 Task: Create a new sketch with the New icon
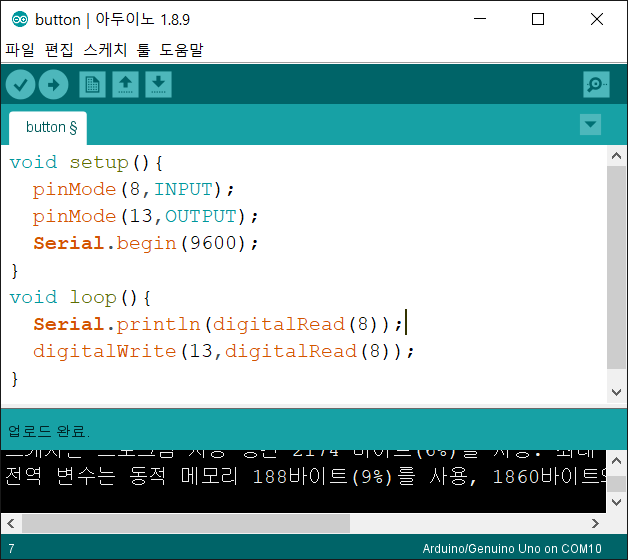point(93,85)
